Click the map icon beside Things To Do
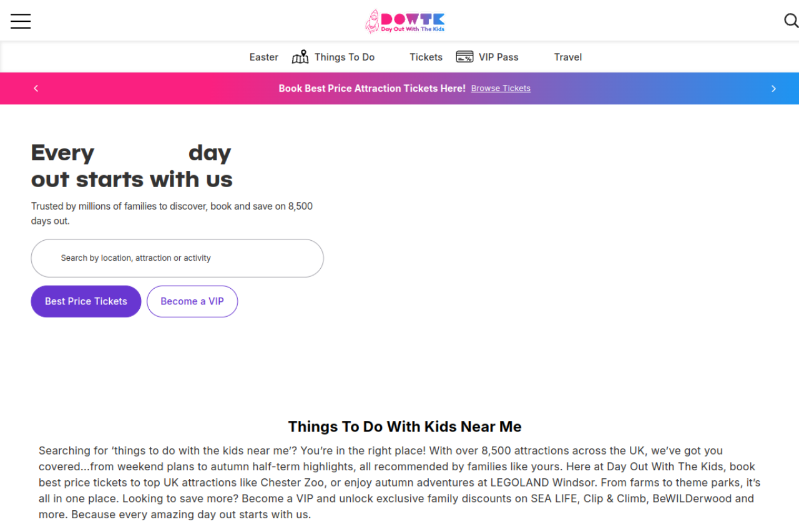This screenshot has width=799, height=532. [300, 57]
